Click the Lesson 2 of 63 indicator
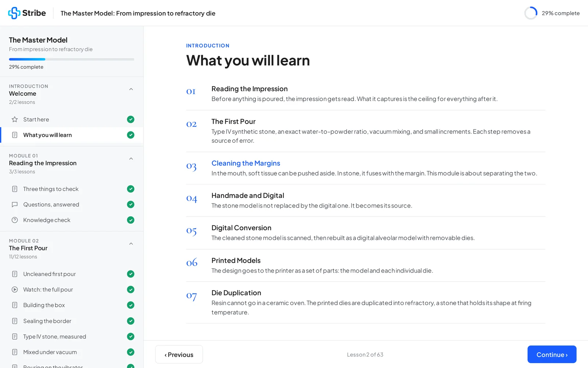Viewport: 588px width, 368px height. tap(365, 355)
